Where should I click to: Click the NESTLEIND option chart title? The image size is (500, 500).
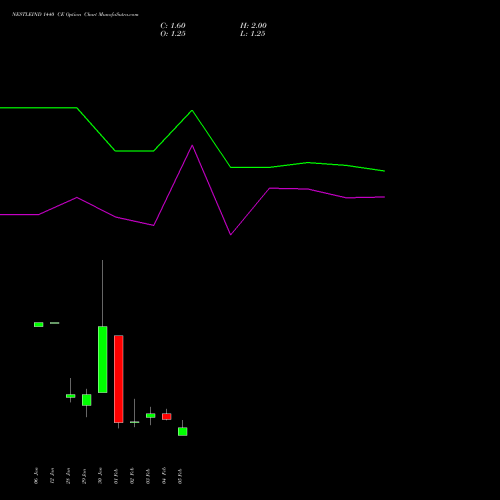(75, 14)
